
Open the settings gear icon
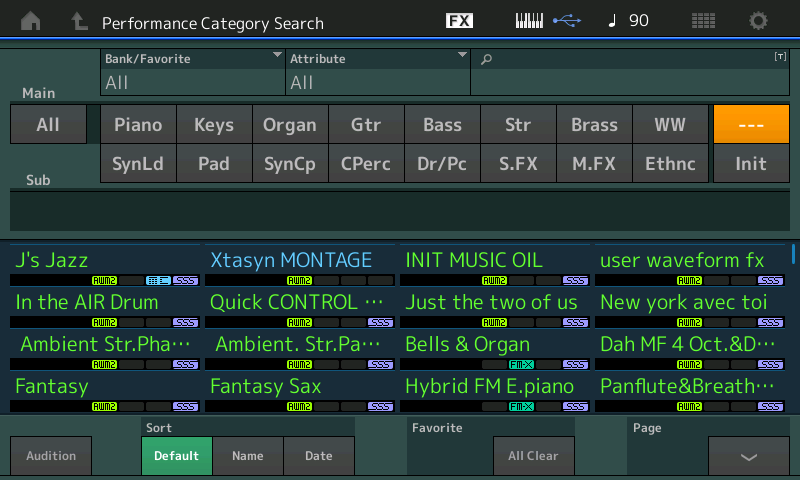[x=759, y=21]
